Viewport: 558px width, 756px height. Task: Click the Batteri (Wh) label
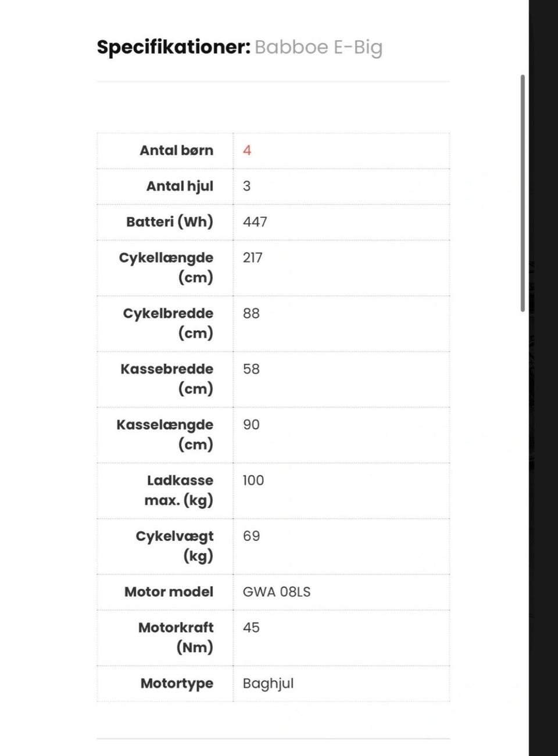pyautogui.click(x=170, y=221)
